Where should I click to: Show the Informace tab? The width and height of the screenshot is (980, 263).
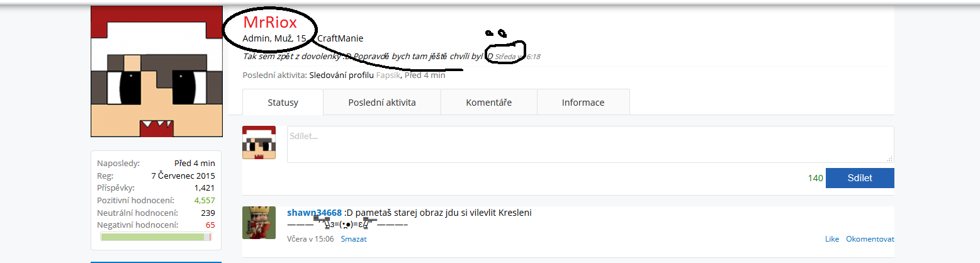tap(583, 103)
